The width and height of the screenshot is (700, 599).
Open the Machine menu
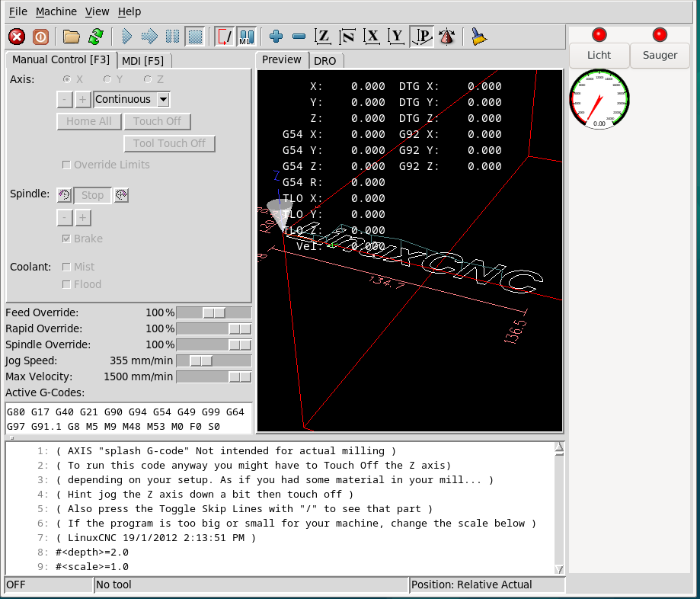pos(56,11)
